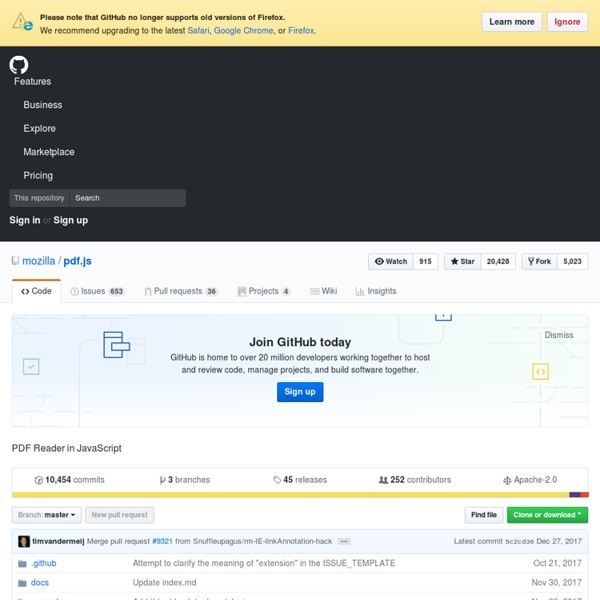Open the 5,023 forks count

[572, 261]
